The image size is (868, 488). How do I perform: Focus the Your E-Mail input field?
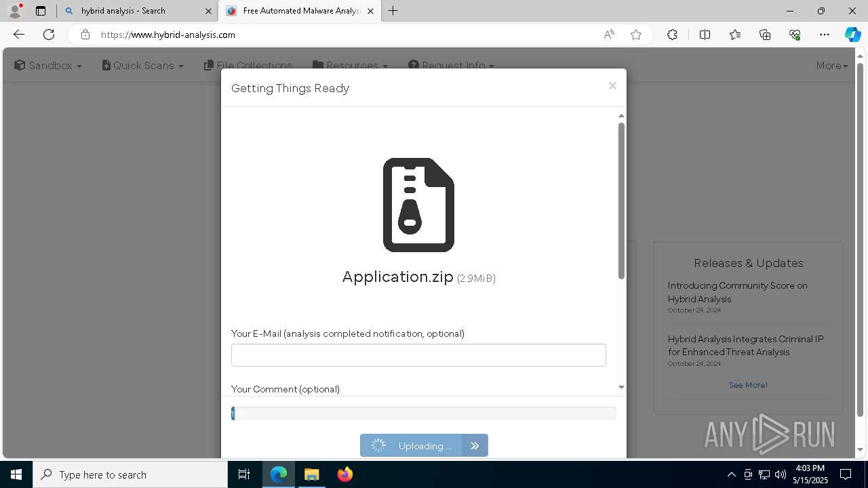click(418, 355)
